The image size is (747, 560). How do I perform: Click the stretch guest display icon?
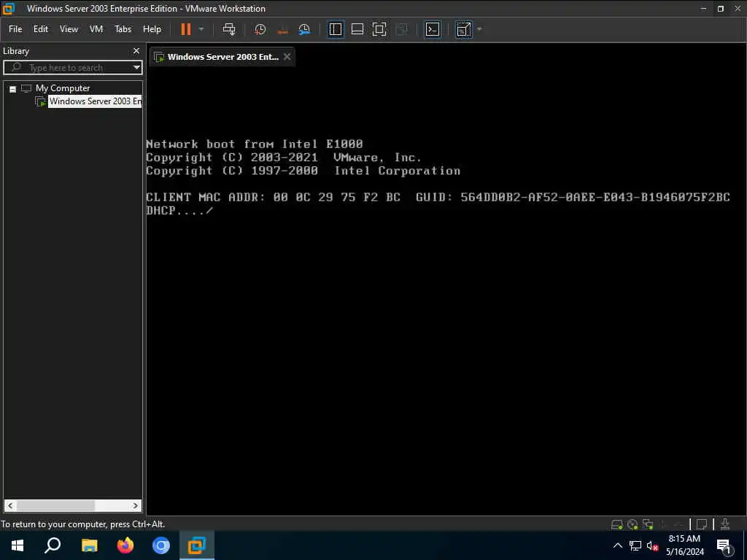click(463, 29)
